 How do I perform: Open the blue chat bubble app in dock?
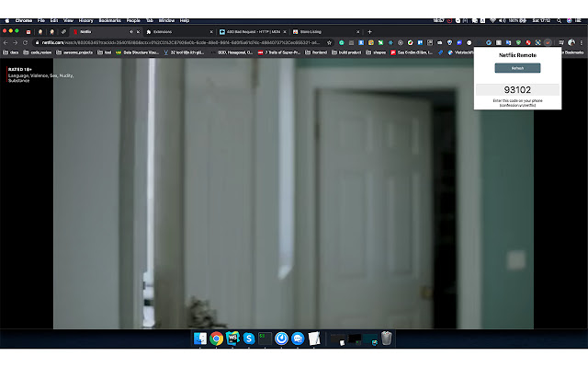298,339
